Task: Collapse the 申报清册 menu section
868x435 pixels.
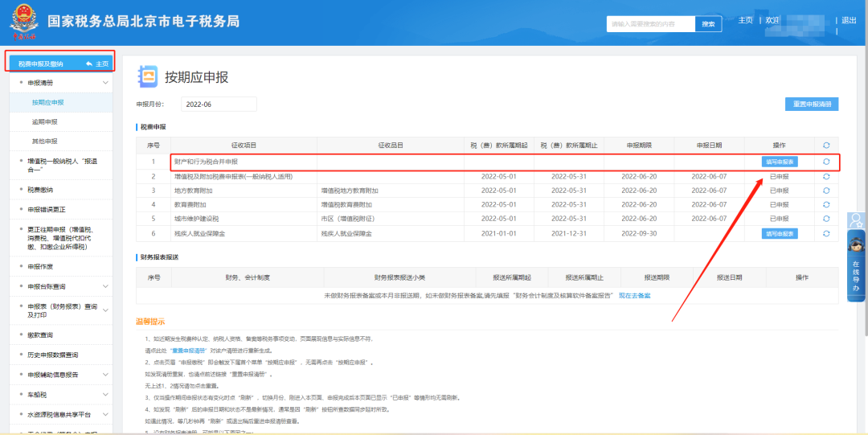Action: tap(105, 83)
